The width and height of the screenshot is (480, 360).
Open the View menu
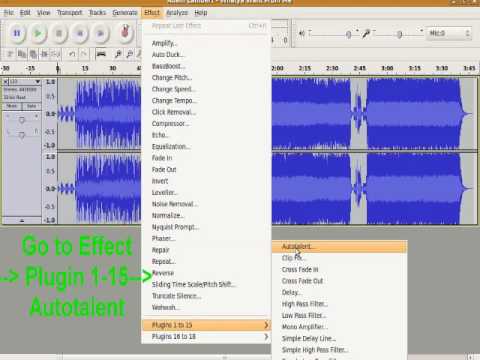pyautogui.click(x=43, y=13)
